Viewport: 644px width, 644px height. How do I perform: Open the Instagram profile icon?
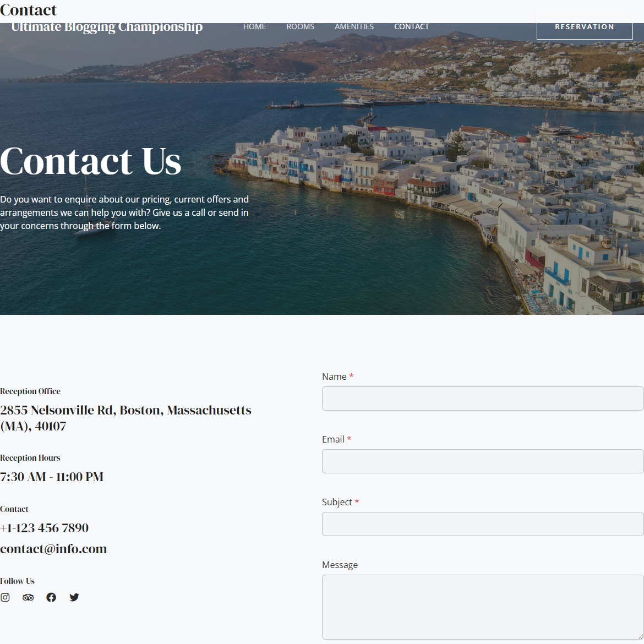[5, 597]
